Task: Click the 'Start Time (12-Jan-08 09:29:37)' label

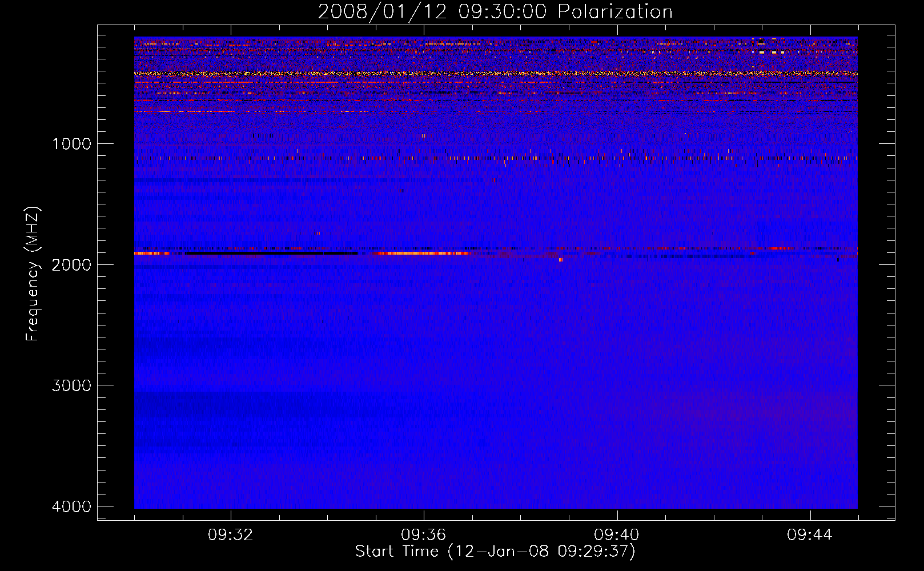Action: click(x=495, y=552)
